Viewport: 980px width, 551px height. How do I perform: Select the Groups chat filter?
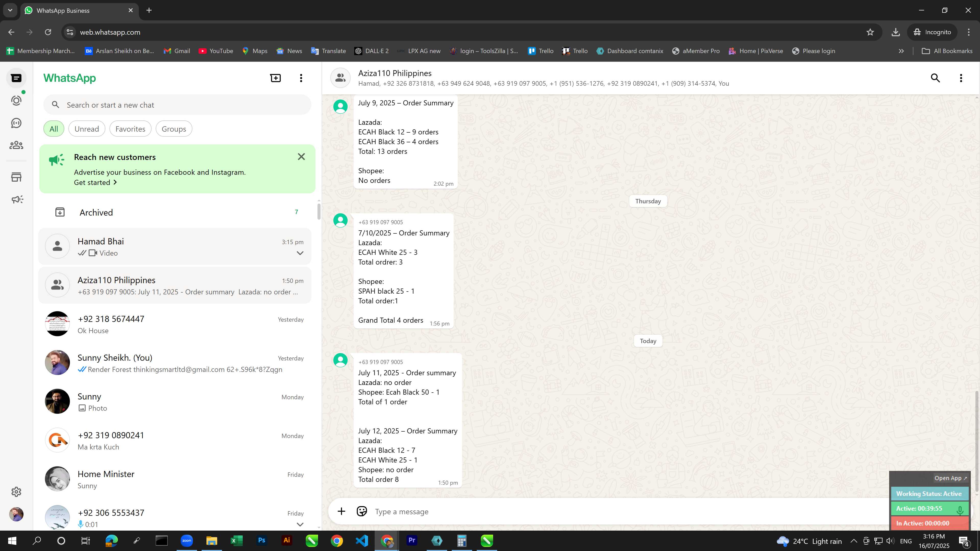[174, 129]
